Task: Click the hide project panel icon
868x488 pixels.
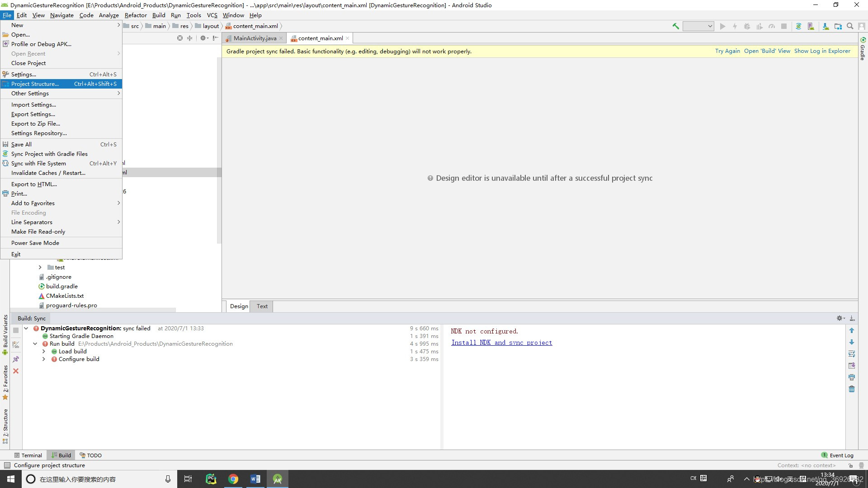Action: pos(216,38)
